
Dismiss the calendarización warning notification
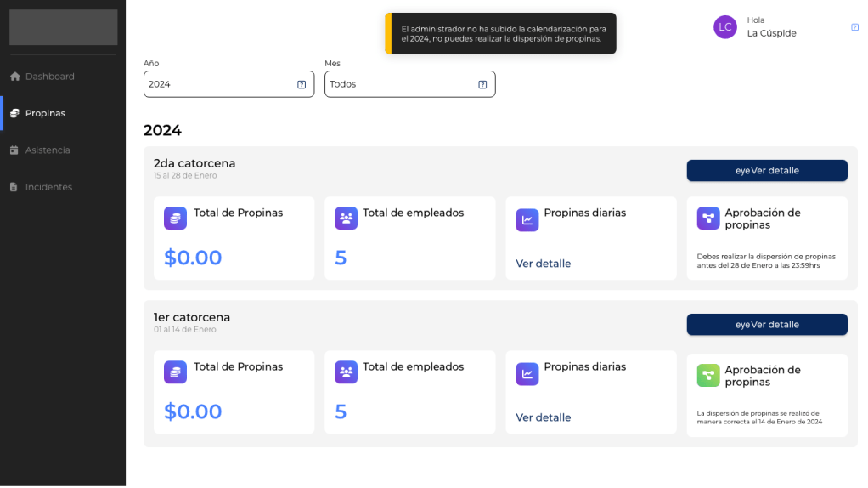pyautogui.click(x=501, y=33)
